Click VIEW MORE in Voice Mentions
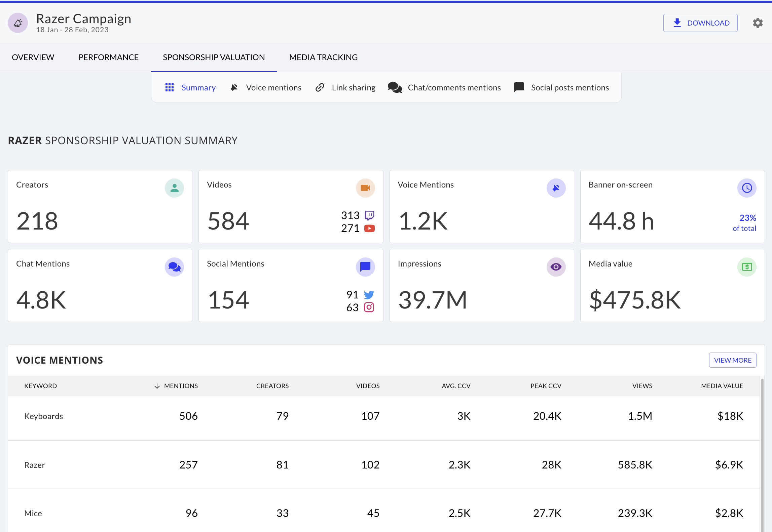 pos(733,360)
